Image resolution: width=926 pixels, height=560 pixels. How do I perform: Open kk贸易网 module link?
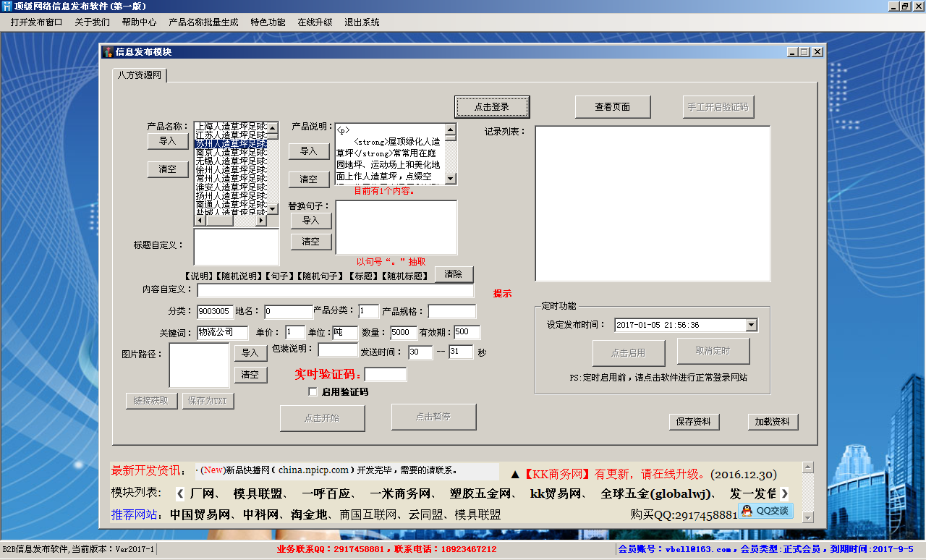(x=556, y=494)
